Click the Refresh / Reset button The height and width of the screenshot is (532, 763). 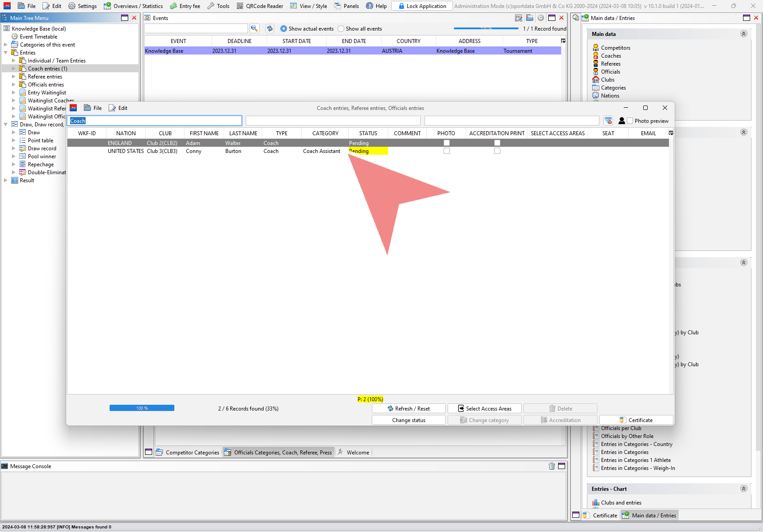pyautogui.click(x=409, y=409)
